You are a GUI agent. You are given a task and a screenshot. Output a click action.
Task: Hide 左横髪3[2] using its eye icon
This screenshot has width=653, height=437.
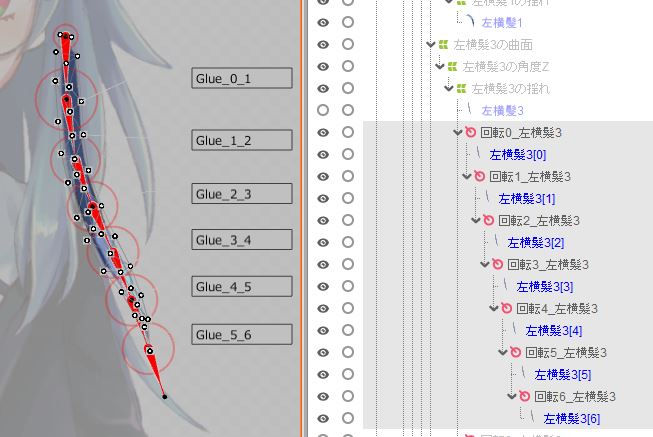click(x=323, y=242)
